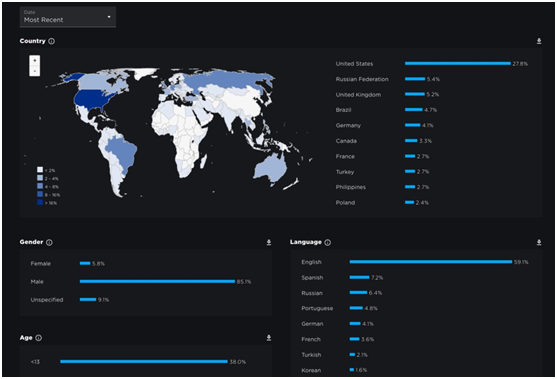Click Australia on the world map
This screenshot has height=379, width=557.
[x=271, y=167]
